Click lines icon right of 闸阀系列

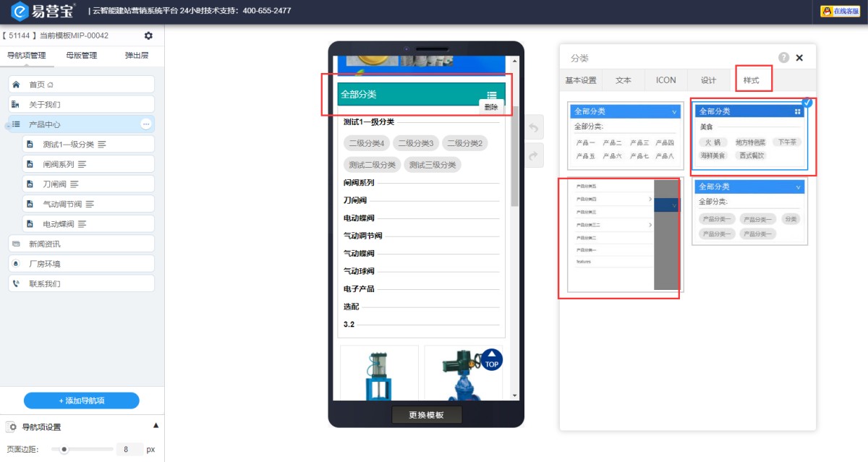point(82,164)
